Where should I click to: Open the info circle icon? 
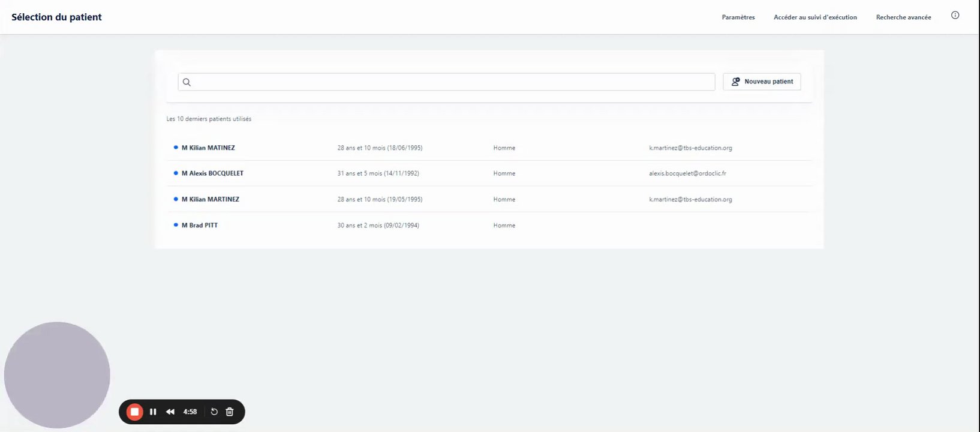pos(955,16)
